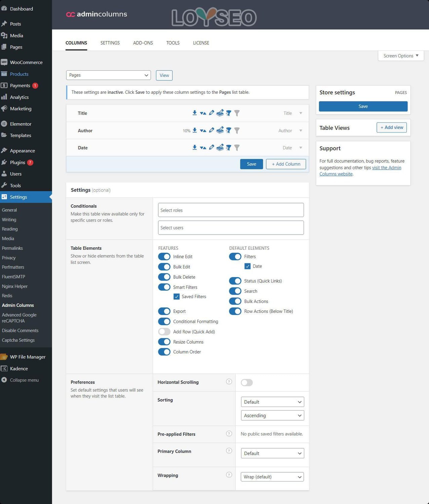Click the Collapse menu arrow icon
This screenshot has height=504, width=429.
4,380
